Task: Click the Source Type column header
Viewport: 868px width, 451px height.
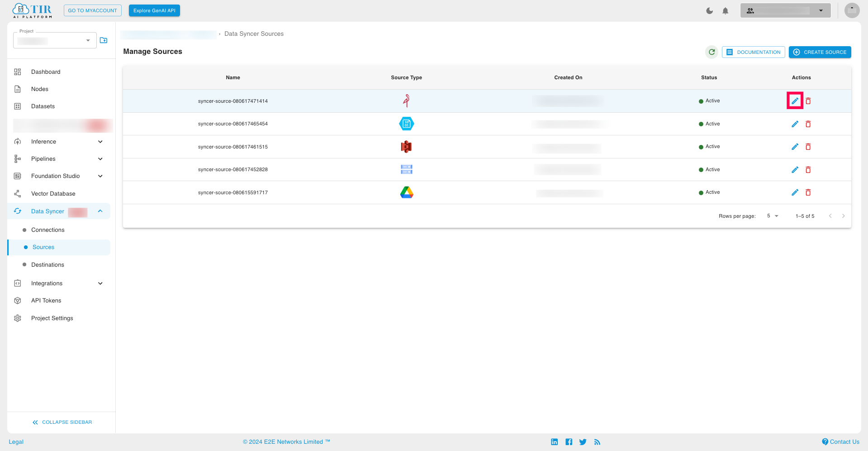Action: pos(407,77)
